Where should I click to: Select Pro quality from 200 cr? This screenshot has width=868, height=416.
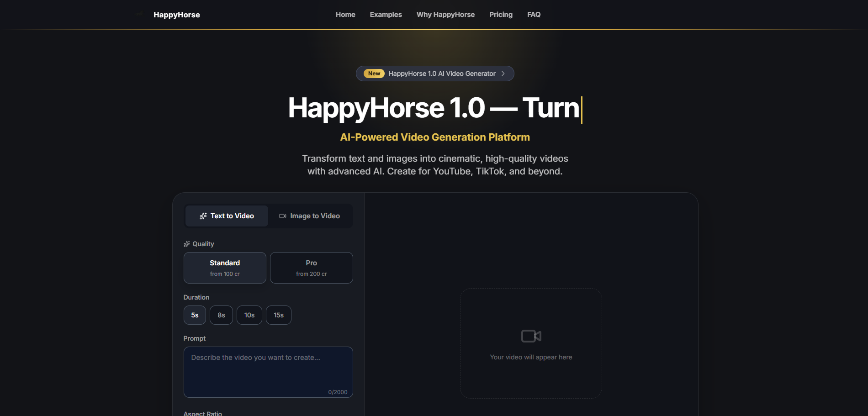(311, 268)
